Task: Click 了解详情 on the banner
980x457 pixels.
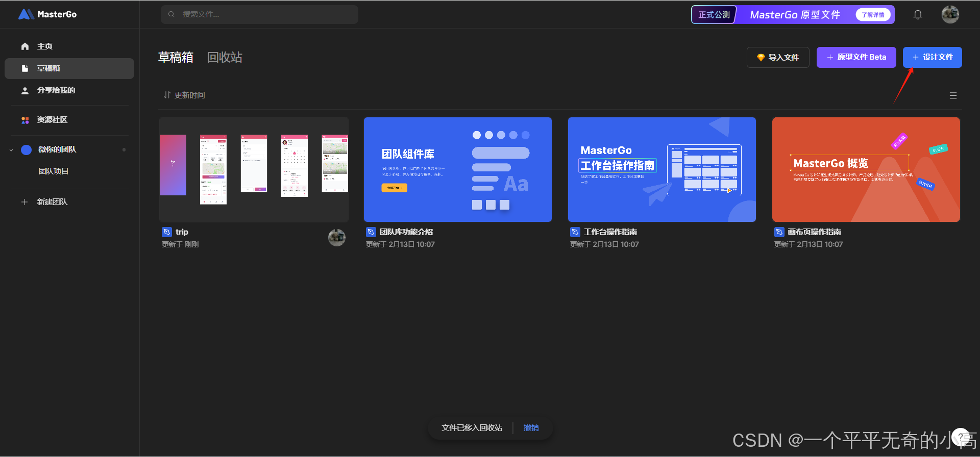Action: point(873,15)
